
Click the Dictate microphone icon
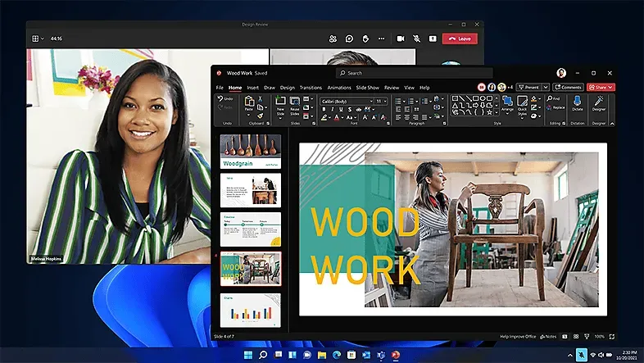tap(577, 101)
